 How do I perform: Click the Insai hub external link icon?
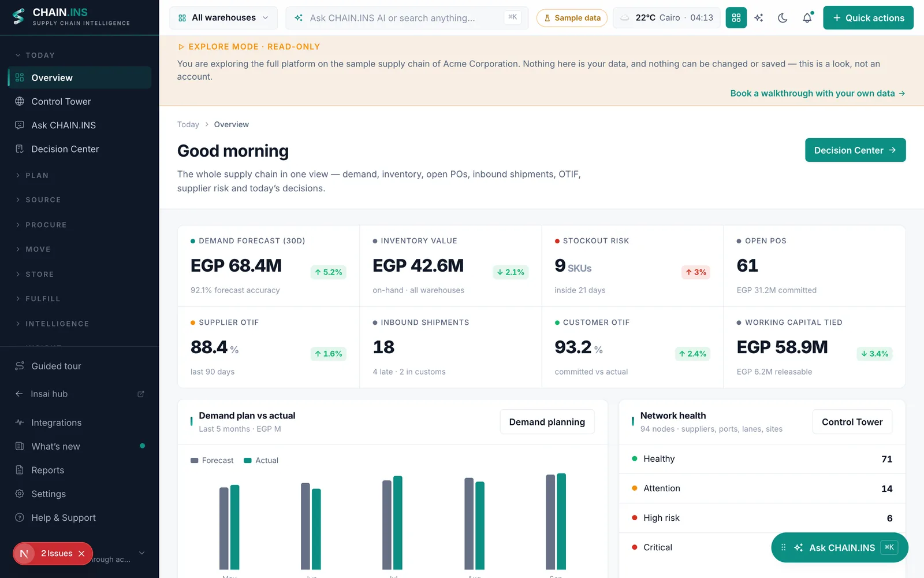141,394
